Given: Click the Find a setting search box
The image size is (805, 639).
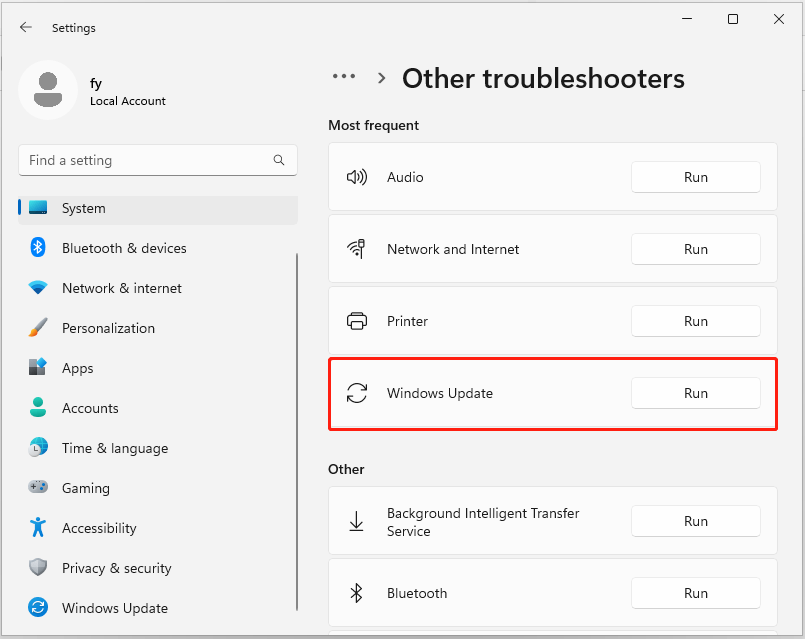Looking at the screenshot, I should point(158,160).
